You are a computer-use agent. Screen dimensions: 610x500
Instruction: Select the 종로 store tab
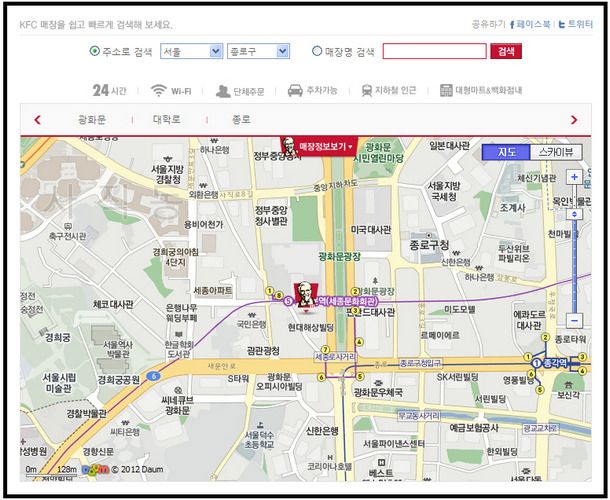pos(241,119)
